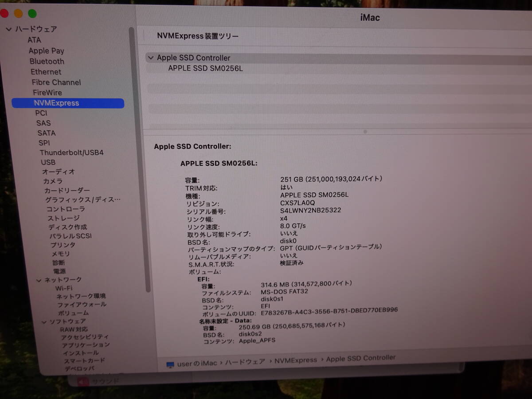Click the MS-DOS FAT32 file system value
The width and height of the screenshot is (532, 399).
[x=284, y=292]
